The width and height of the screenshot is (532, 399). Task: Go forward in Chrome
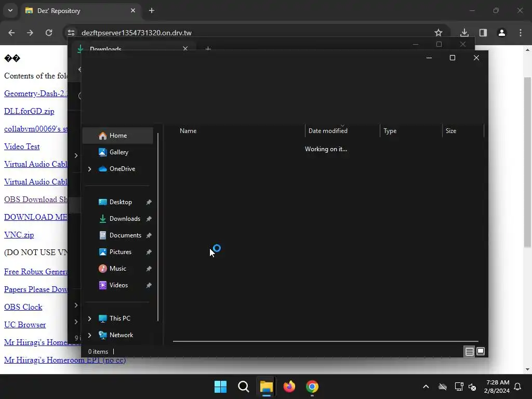pos(30,33)
